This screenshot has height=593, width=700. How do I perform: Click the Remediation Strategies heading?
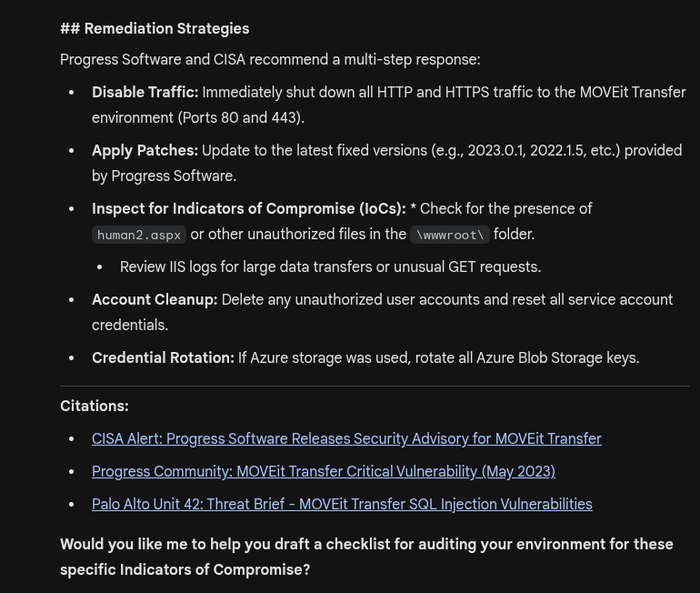coord(155,28)
